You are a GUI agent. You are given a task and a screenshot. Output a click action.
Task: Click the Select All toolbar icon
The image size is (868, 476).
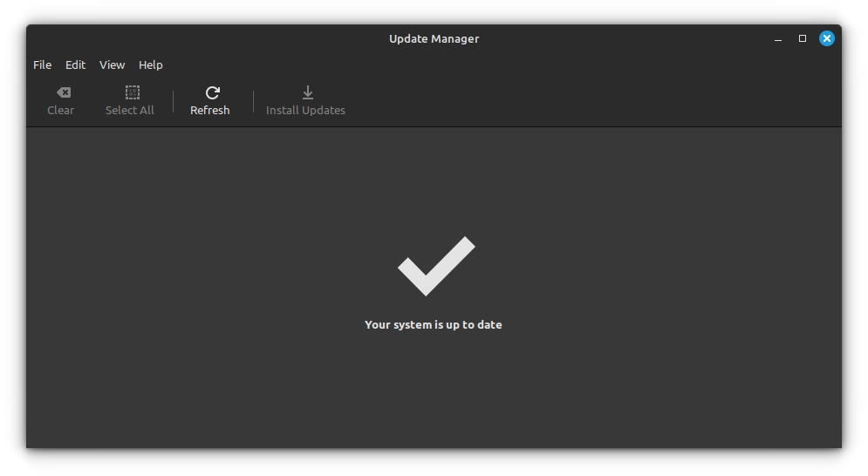[133, 92]
